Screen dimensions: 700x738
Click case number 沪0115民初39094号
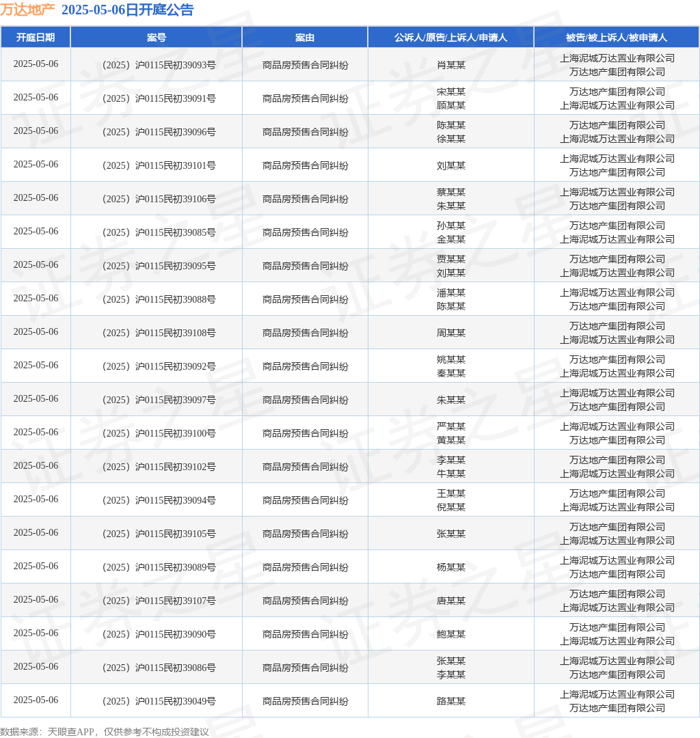tap(159, 500)
